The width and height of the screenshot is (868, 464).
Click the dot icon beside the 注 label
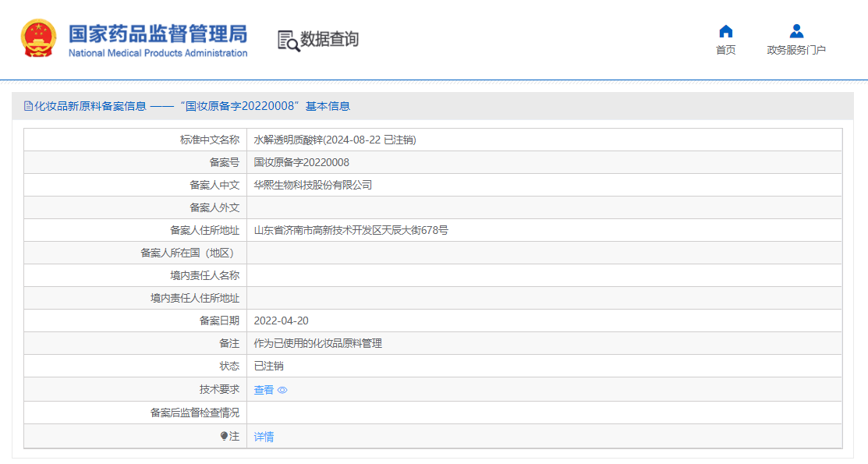225,437
